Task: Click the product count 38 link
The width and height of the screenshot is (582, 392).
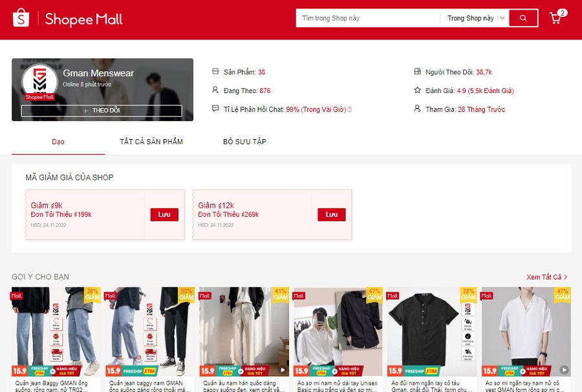Action: pos(261,72)
